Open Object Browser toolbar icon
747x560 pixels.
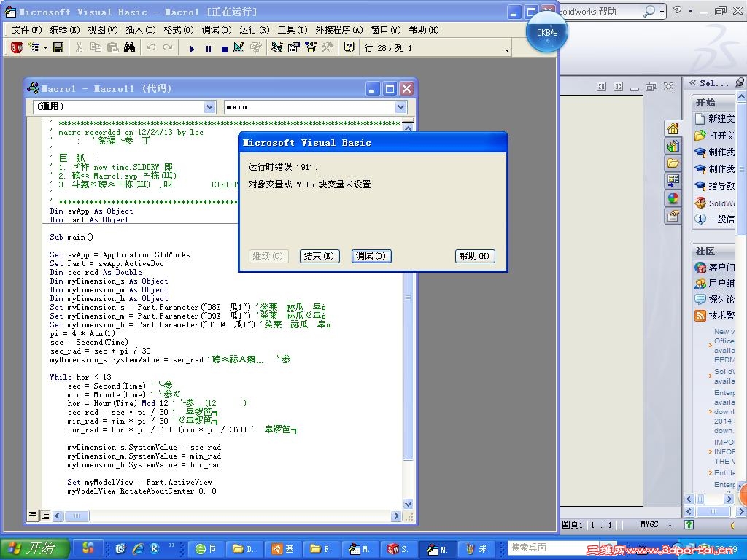(311, 47)
